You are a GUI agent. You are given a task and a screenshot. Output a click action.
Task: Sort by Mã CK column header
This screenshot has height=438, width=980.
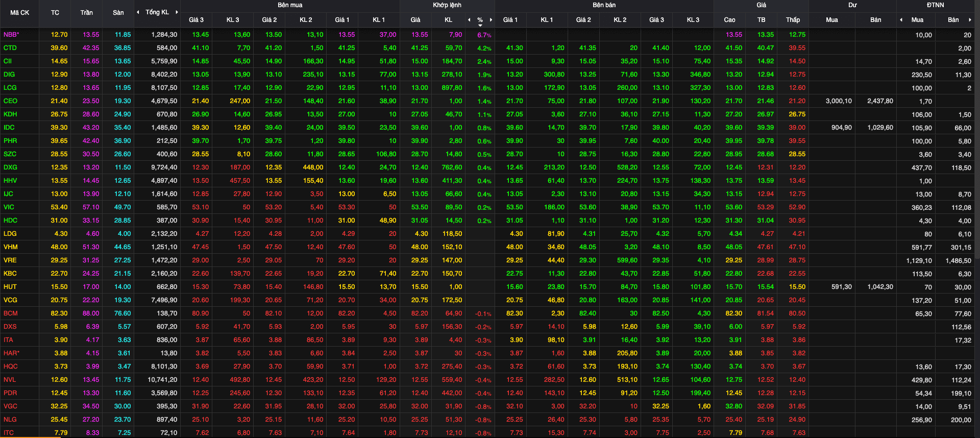tap(19, 13)
